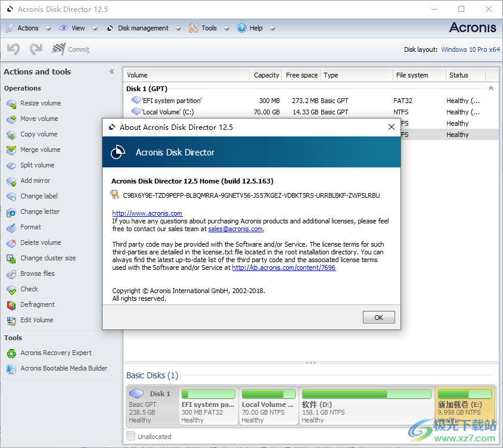Screen dimensions: 503x448
Task: Click the Windows 10 Pro x64 disk layout link
Action: 471,49
